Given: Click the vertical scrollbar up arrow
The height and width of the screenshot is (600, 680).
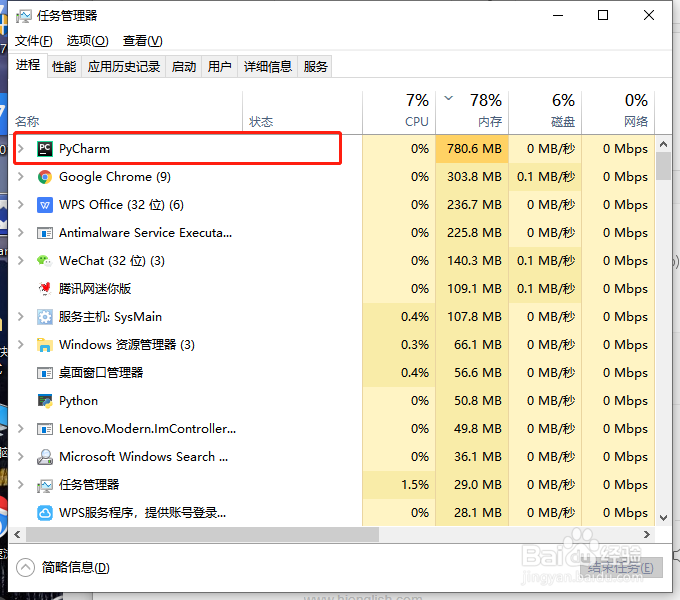Looking at the screenshot, I should tap(663, 144).
